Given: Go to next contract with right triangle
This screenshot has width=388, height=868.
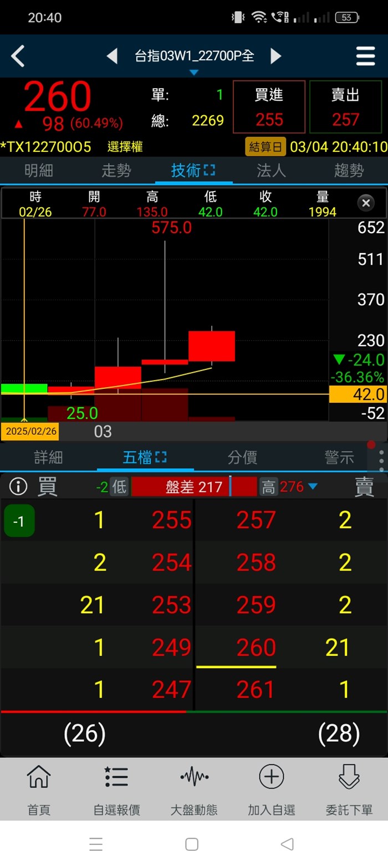Looking at the screenshot, I should point(275,56).
